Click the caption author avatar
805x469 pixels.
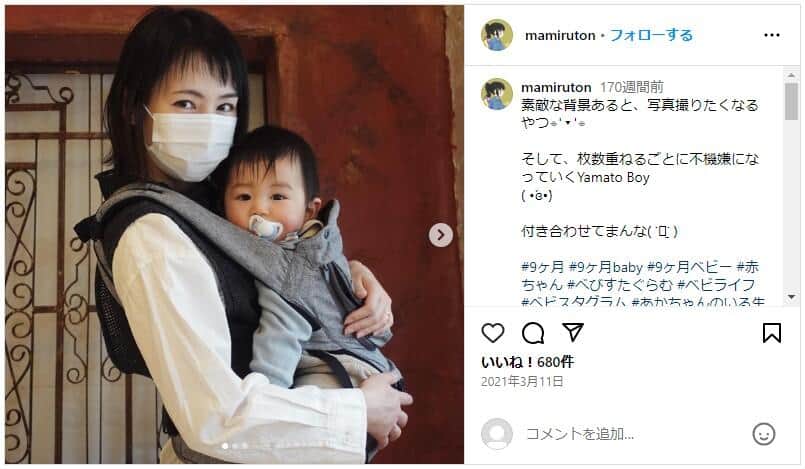496,94
